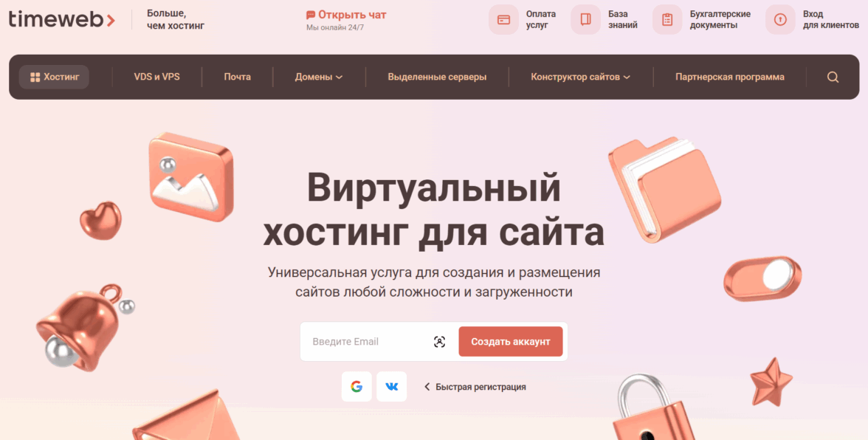Open the Бухгалтерские документы clipboard icon

click(x=667, y=20)
